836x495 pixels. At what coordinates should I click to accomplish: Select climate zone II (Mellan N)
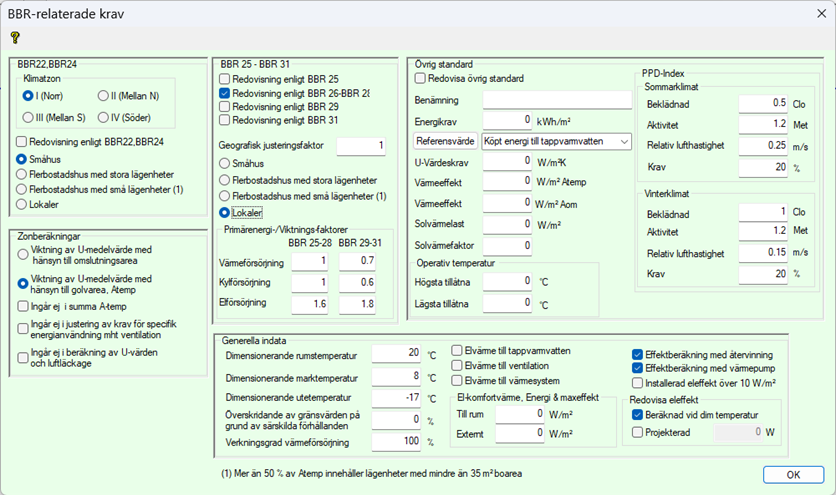coord(104,96)
